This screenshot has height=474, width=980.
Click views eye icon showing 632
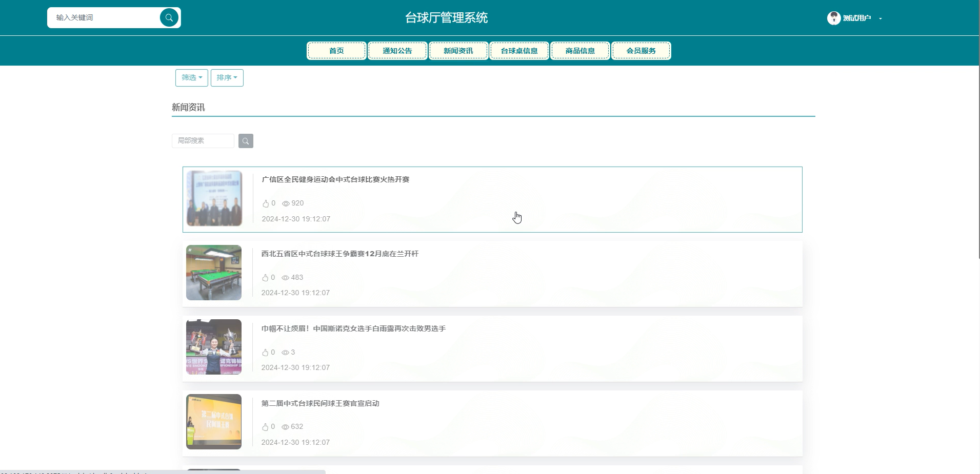coord(286,427)
